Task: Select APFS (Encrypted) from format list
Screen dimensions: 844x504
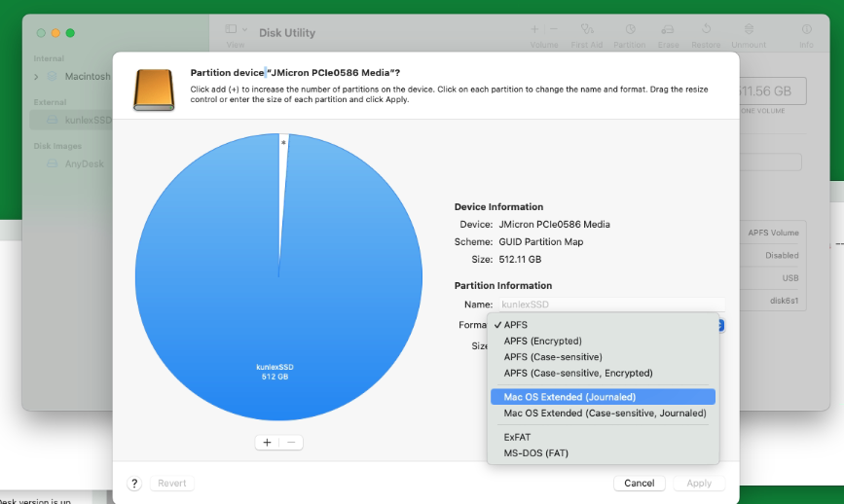Action: 542,342
